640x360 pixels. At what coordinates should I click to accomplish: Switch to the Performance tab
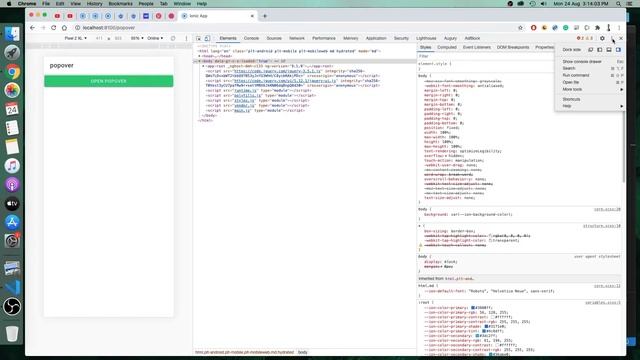click(x=324, y=38)
